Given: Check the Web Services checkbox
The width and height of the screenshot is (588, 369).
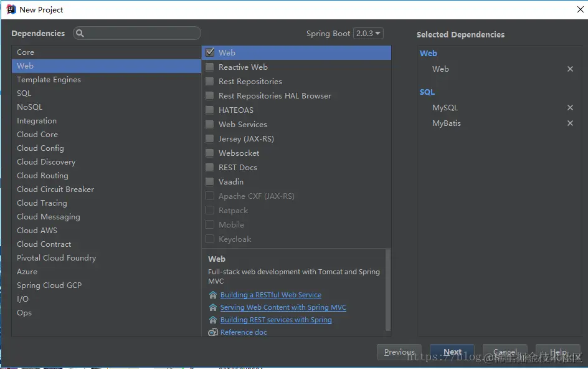Looking at the screenshot, I should coord(210,124).
